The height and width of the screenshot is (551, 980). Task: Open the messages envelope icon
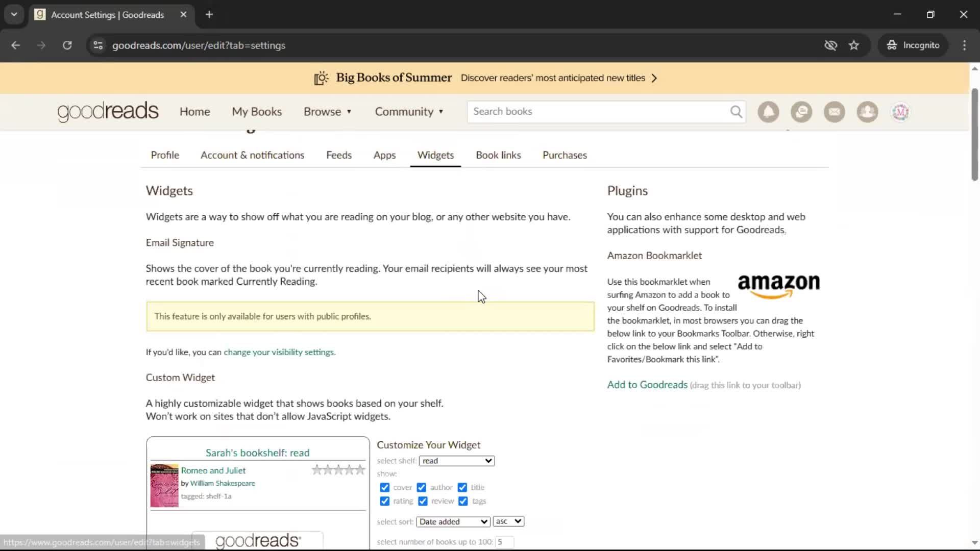click(x=835, y=112)
